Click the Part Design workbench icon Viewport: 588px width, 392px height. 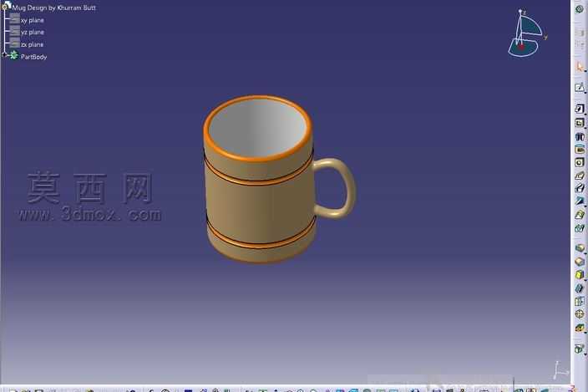tap(580, 8)
